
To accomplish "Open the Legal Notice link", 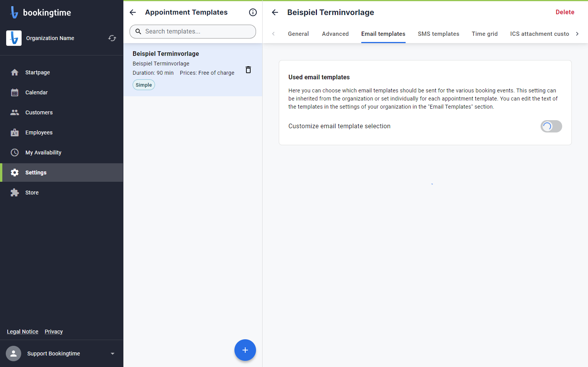I will point(23,332).
